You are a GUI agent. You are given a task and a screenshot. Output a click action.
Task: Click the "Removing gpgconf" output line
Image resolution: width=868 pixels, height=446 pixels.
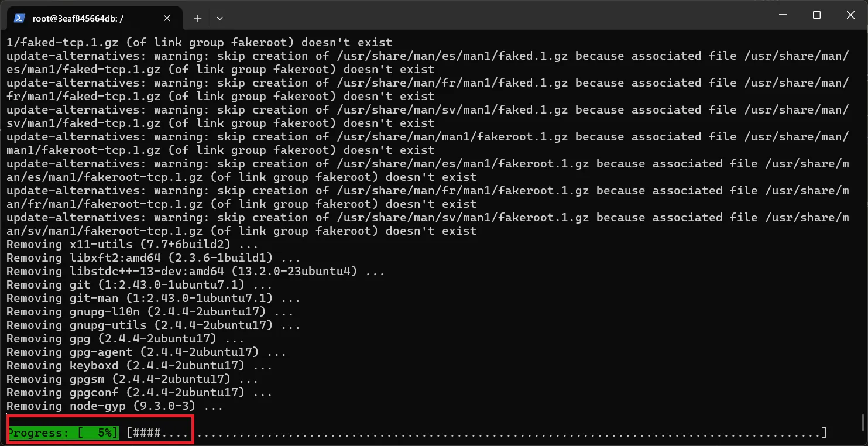point(139,393)
